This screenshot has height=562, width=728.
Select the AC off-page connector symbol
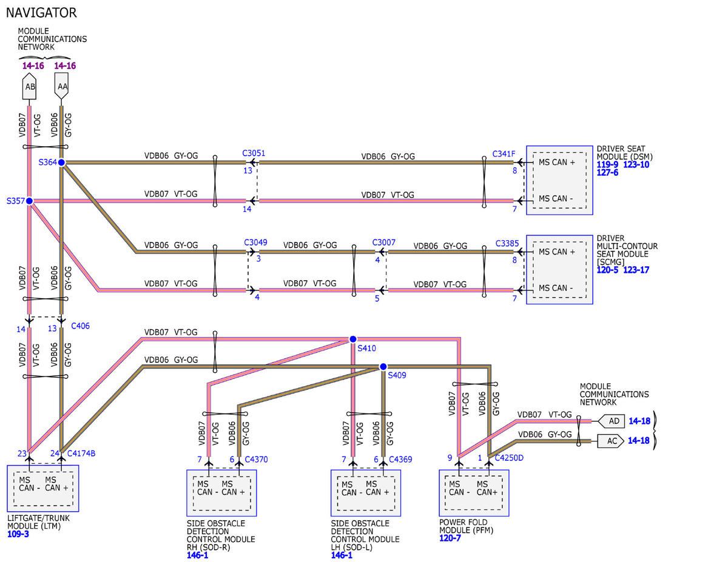point(610,441)
